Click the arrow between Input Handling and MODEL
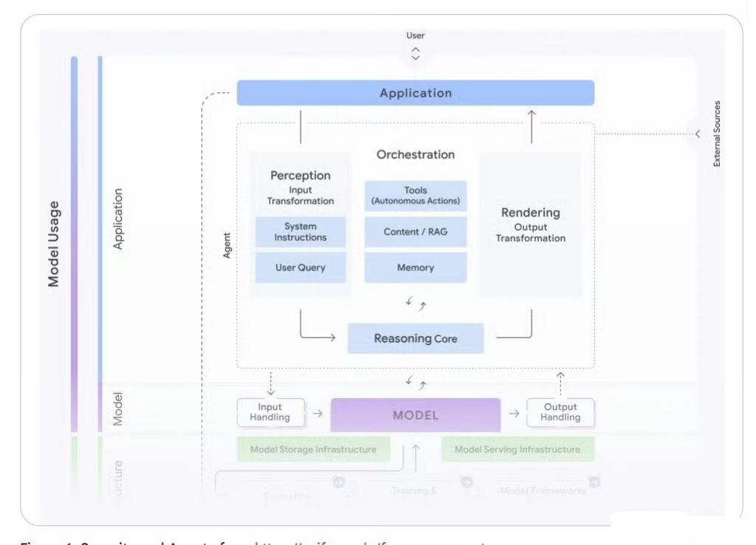 pos(317,414)
